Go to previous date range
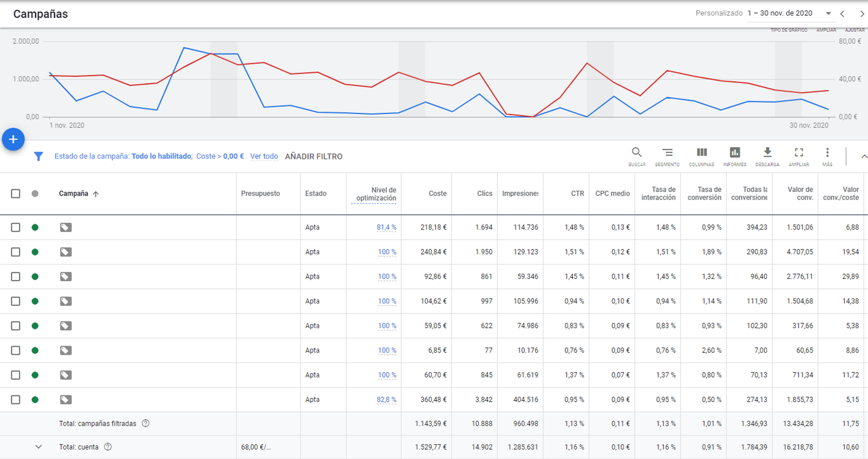This screenshot has width=868, height=459. 842,14
